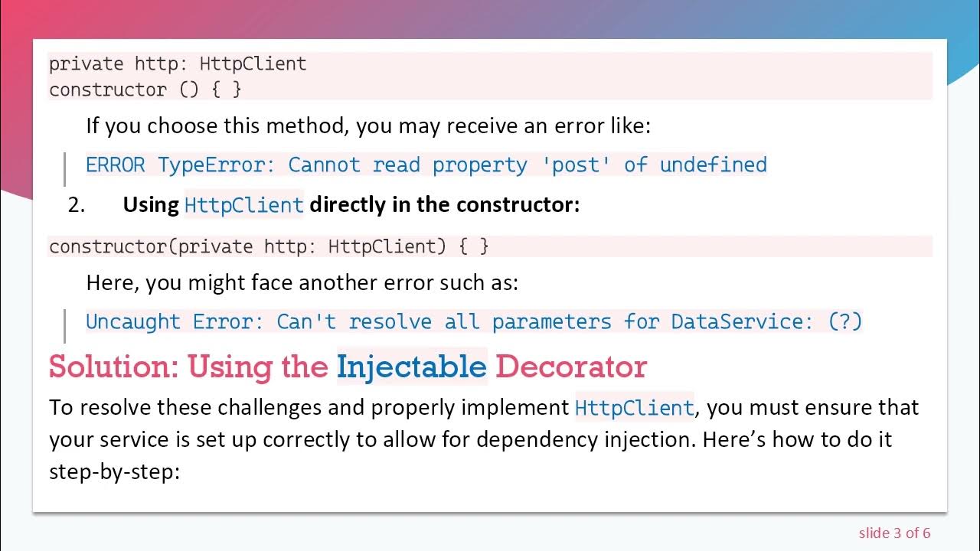Click the list number '2.'
The height and width of the screenshot is (551, 980).
[77, 205]
